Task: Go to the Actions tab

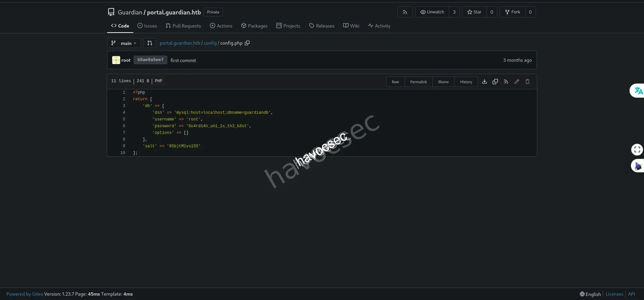Action: (221, 26)
